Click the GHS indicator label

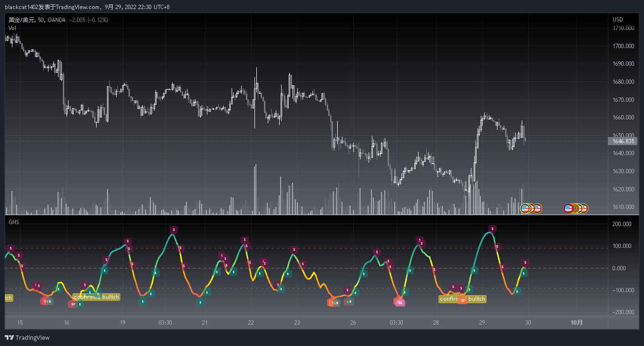(13, 222)
